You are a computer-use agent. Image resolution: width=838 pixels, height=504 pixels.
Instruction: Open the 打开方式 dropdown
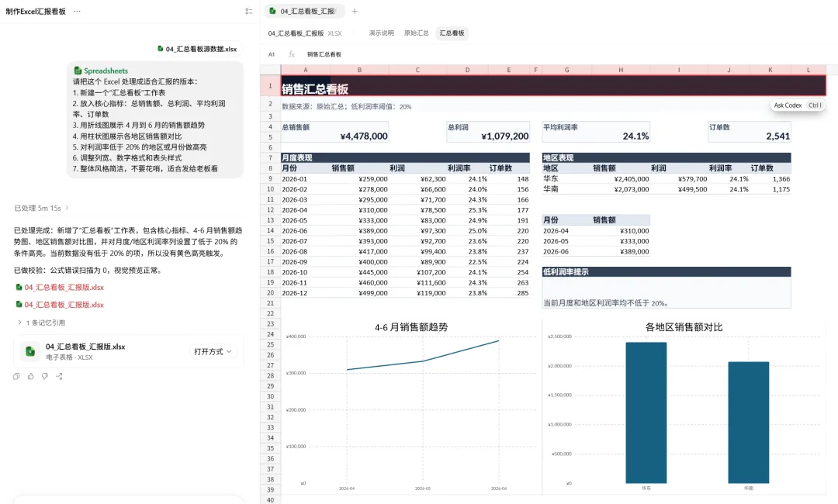[212, 351]
